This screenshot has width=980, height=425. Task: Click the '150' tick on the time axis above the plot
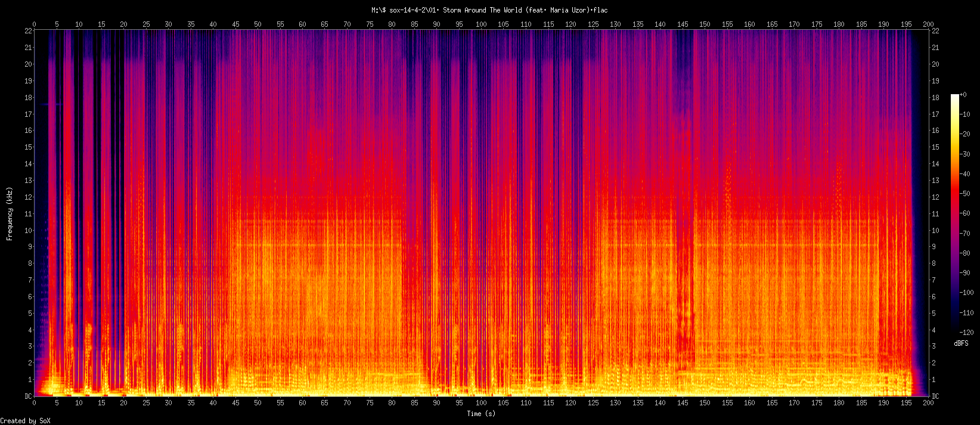click(x=705, y=24)
